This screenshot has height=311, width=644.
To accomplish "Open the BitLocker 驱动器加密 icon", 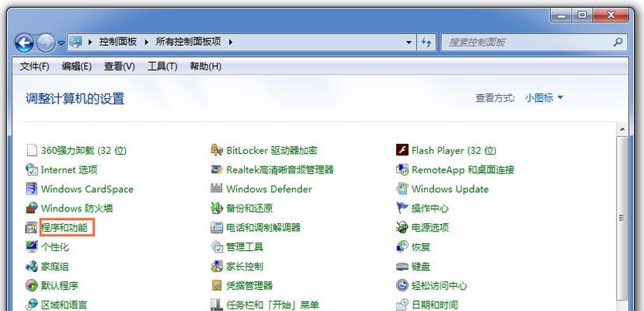I will 217,150.
